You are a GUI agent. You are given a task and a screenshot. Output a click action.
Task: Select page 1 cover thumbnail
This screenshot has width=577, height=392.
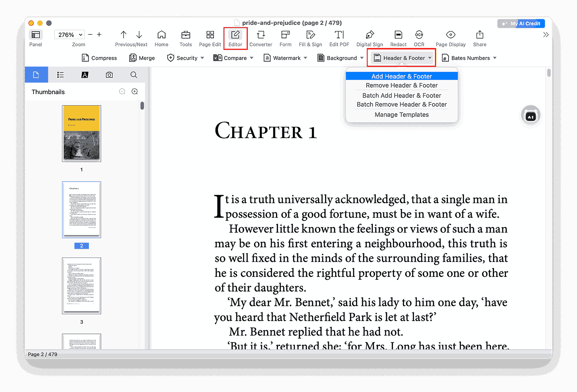[81, 134]
